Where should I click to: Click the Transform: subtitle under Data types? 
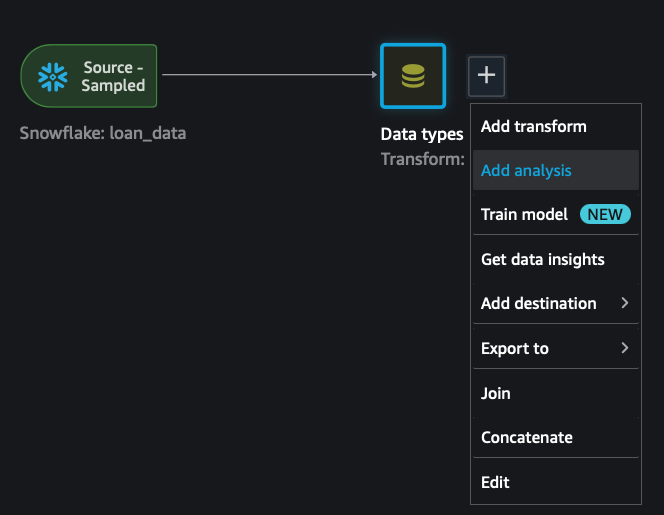[x=422, y=158]
